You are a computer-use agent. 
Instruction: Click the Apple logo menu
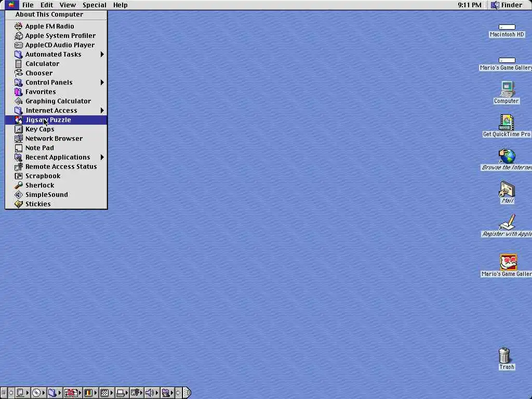tap(11, 5)
